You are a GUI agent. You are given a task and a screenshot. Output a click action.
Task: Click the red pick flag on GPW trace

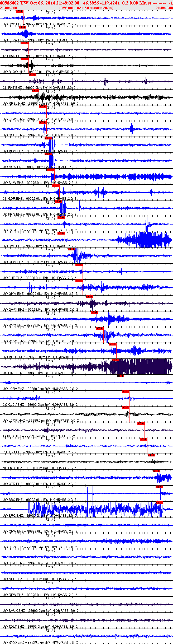click(x=71, y=249)
